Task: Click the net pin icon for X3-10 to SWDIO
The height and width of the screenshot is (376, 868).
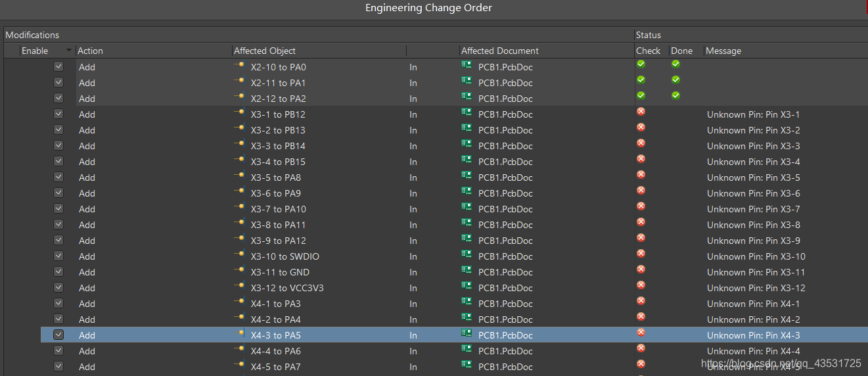Action: click(239, 254)
